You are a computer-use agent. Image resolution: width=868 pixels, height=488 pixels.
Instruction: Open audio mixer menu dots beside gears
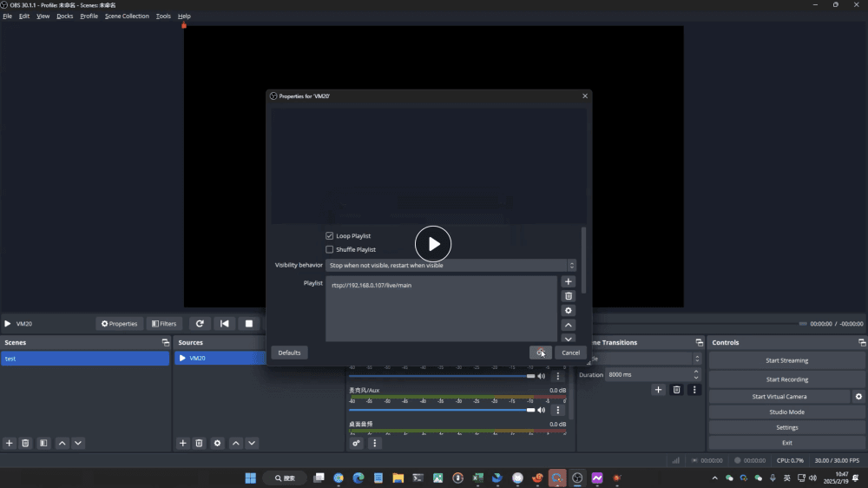[x=375, y=443]
